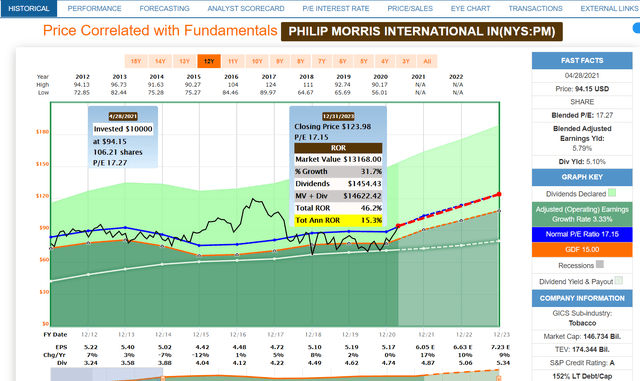Click the 04/28/2021 date in Fast Facts
This screenshot has width=640, height=381.
(x=582, y=76)
